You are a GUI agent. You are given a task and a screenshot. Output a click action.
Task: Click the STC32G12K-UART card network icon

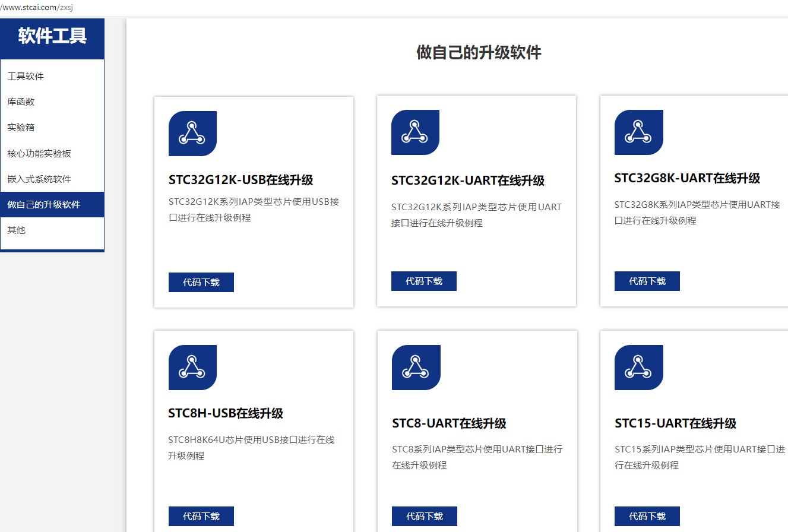(x=415, y=132)
